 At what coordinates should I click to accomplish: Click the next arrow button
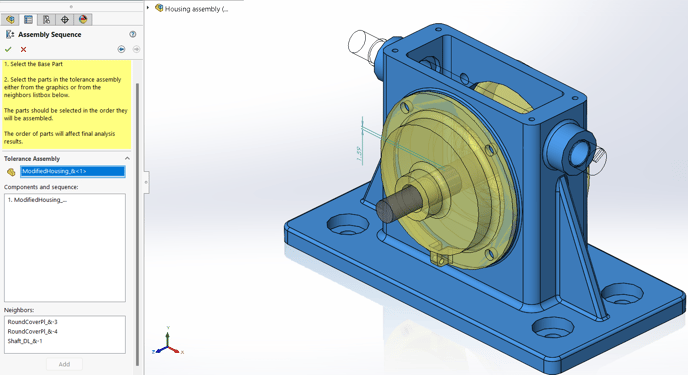136,49
